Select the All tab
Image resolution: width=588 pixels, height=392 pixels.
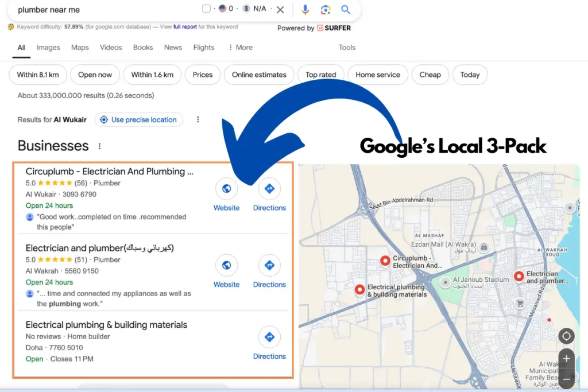(21, 48)
